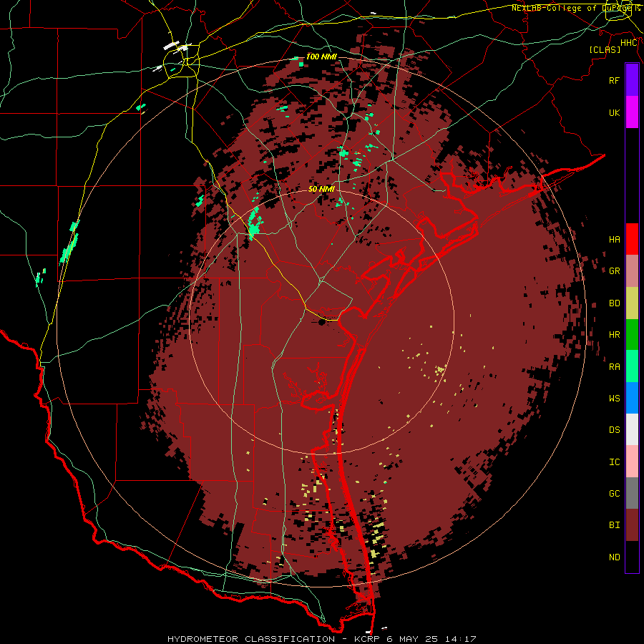Click the BD legend label

614,303
